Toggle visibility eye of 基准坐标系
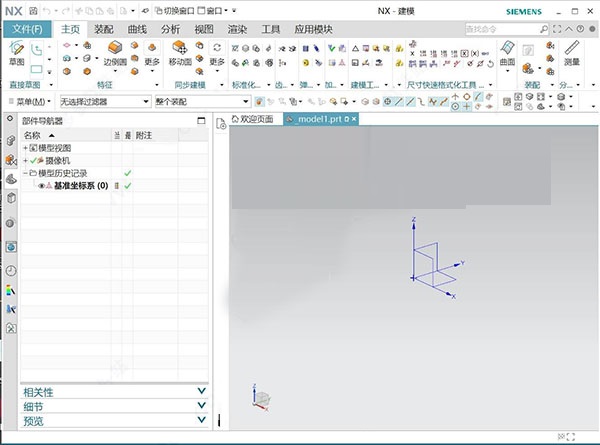Viewport: 600px width, 445px height. tap(42, 186)
